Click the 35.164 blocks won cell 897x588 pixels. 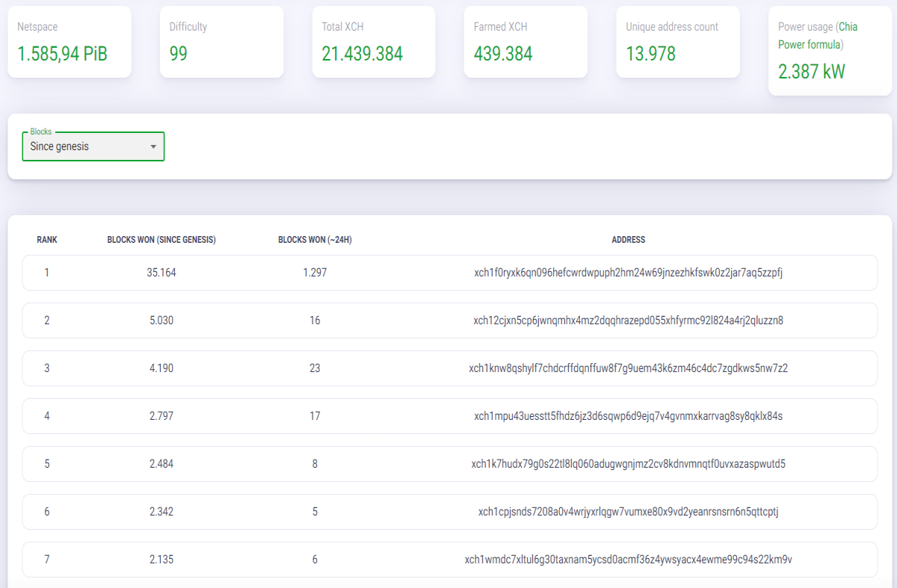[161, 273]
